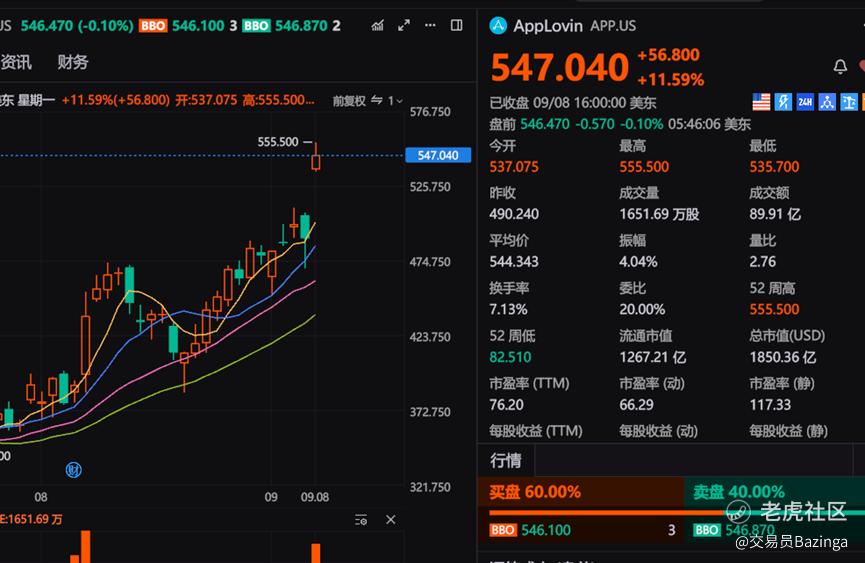Set a price alert with bell icon

840,67
